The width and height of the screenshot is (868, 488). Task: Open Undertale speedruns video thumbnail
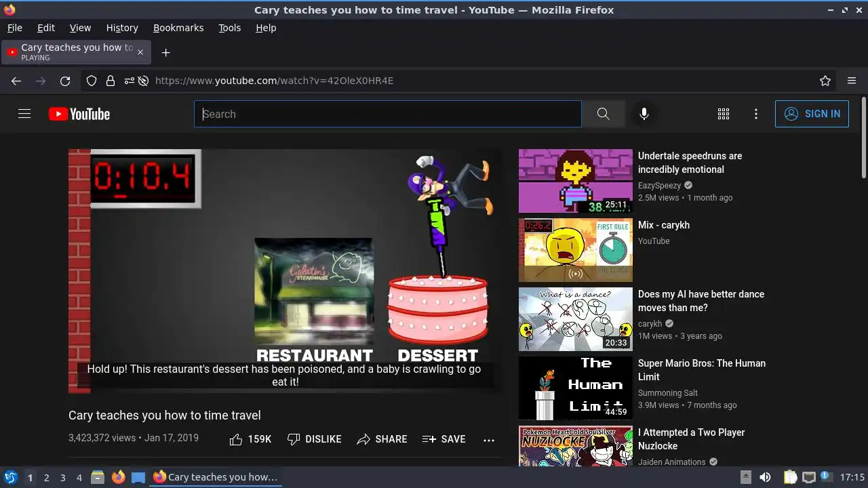point(576,181)
